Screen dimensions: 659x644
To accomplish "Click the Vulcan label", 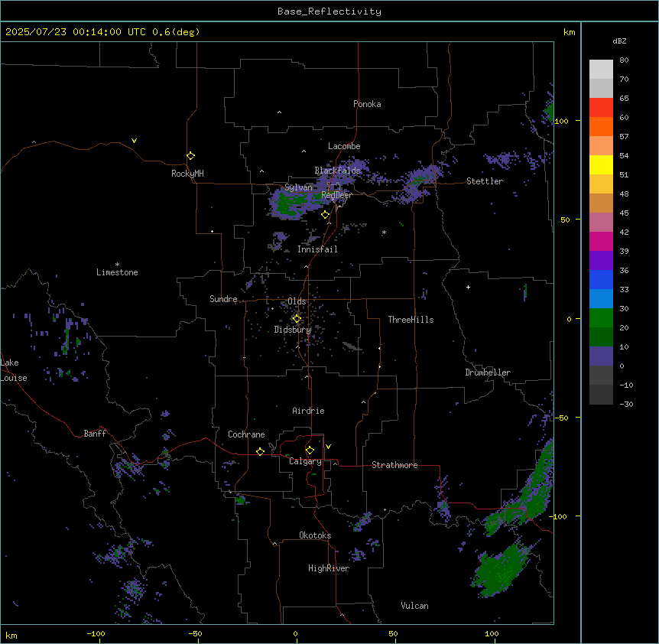I will pos(414,606).
